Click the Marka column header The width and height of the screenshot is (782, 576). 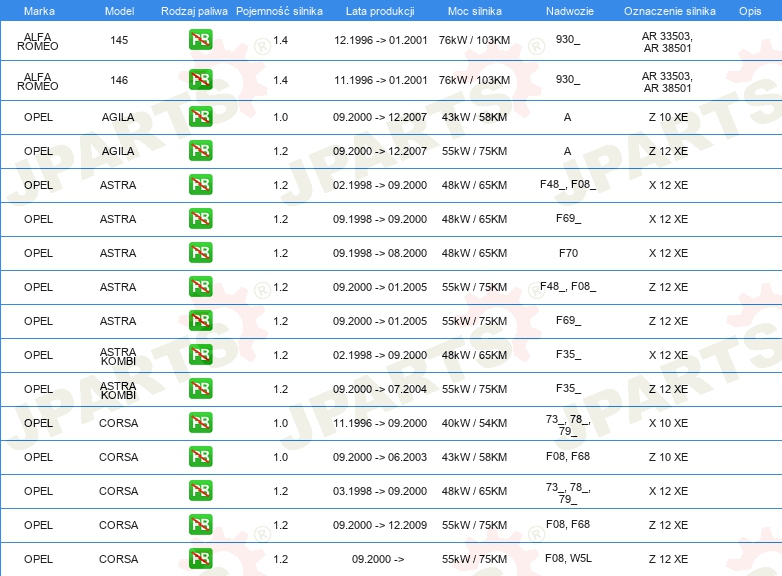pyautogui.click(x=39, y=11)
